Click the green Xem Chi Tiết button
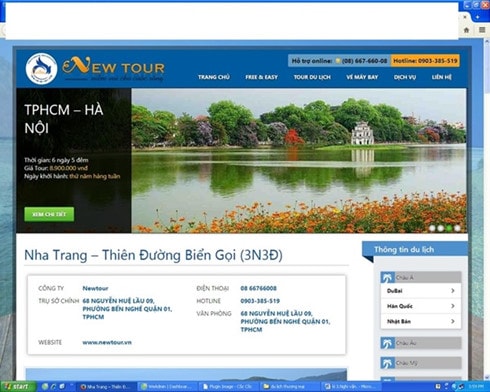This screenshot has width=490, height=392. click(49, 214)
